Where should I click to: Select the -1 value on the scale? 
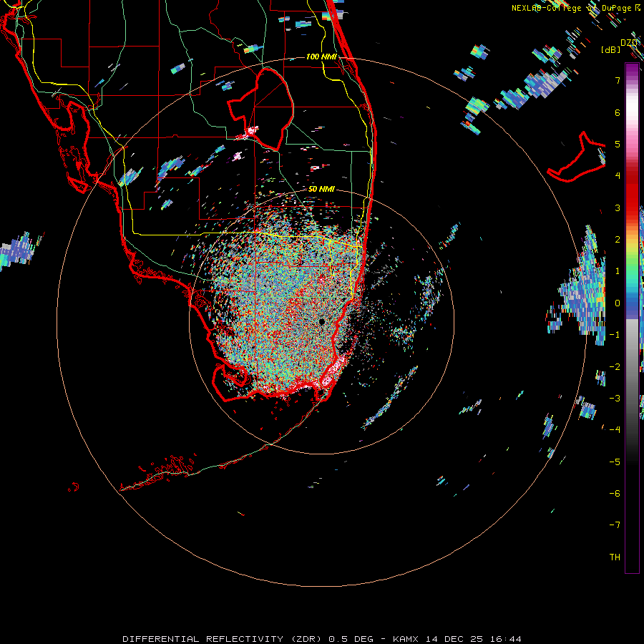(x=615, y=335)
